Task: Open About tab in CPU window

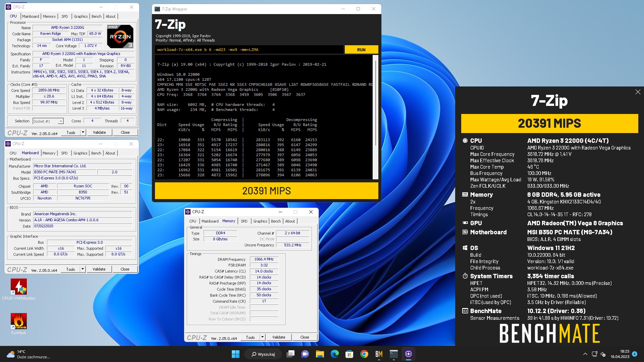Action: [111, 16]
